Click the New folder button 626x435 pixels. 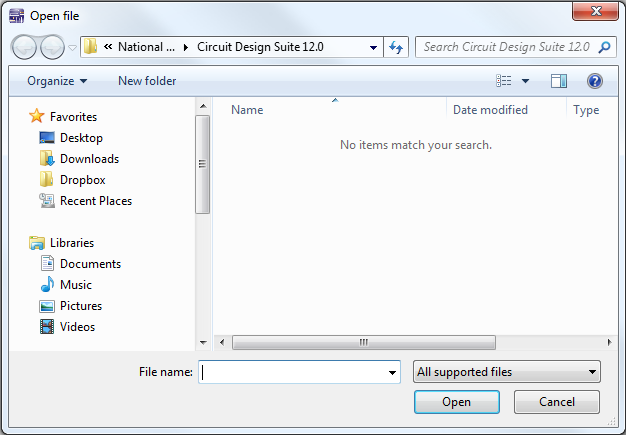[x=147, y=81]
